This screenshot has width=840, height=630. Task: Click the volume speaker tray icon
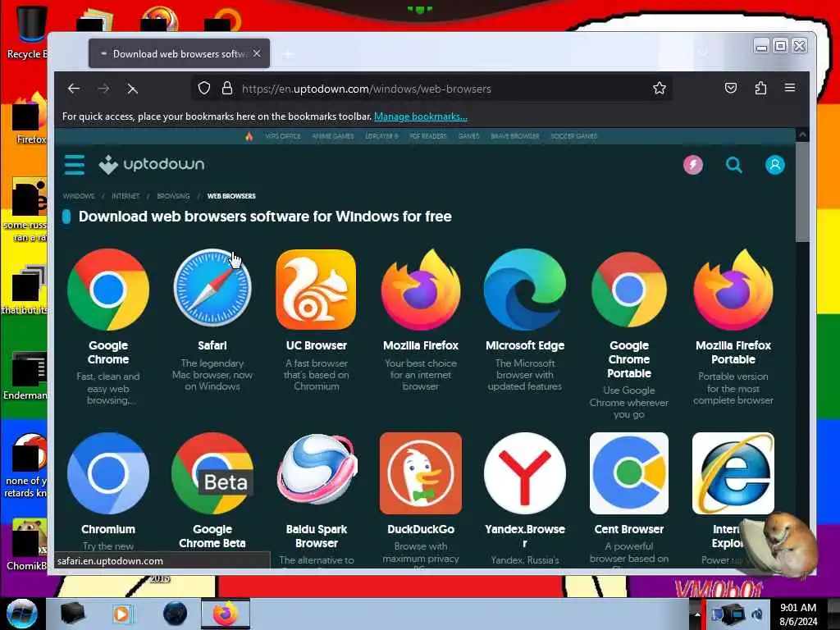click(757, 614)
